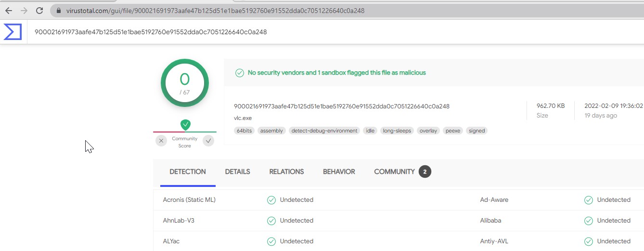The image size is (644, 251).
Task: Click the browser forward arrow
Action: point(24,10)
